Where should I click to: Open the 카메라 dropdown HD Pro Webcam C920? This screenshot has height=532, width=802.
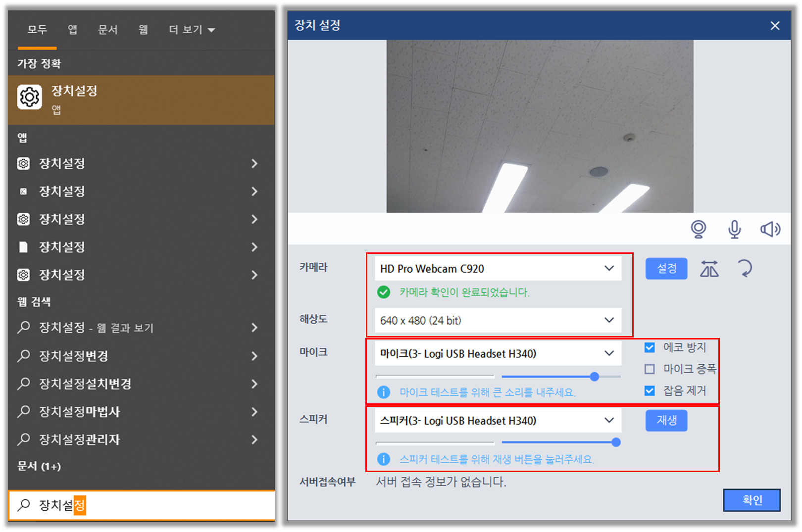coord(498,269)
